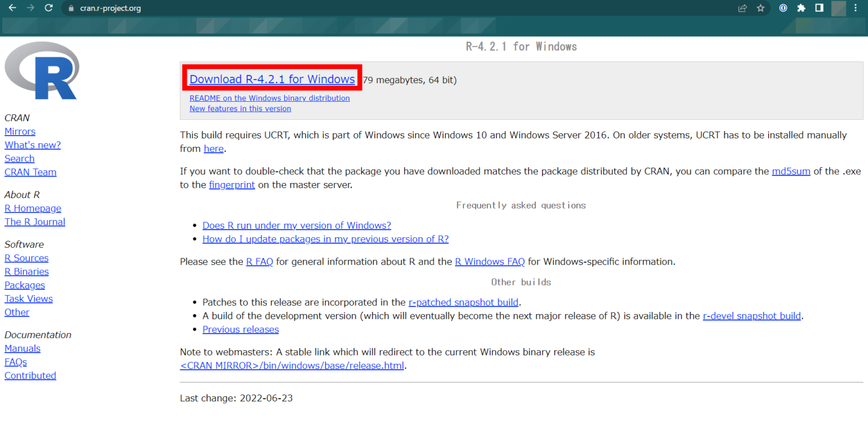
Task: Reload the current page
Action: click(48, 8)
